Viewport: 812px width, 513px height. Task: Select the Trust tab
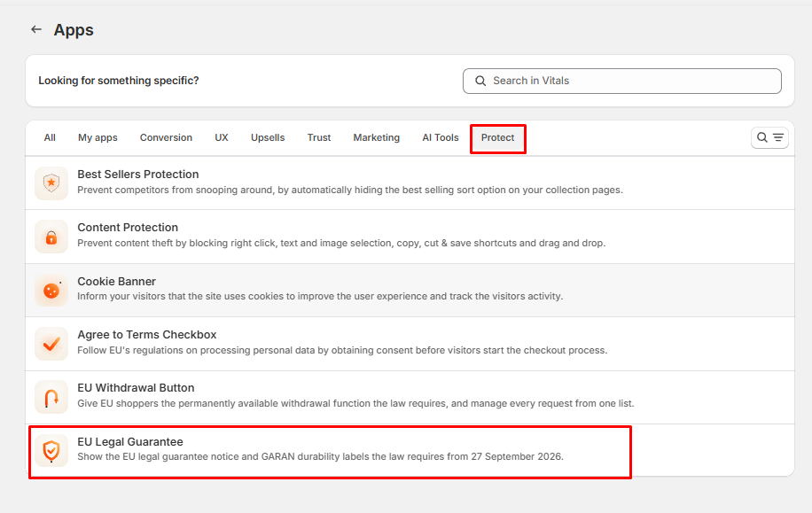click(x=319, y=137)
